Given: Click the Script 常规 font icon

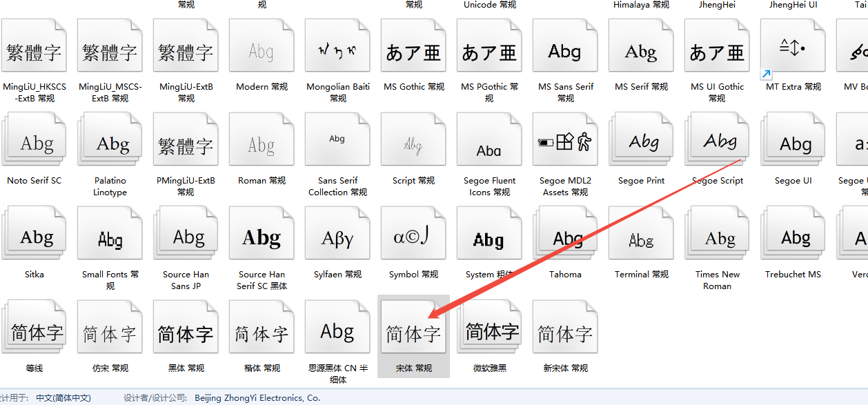Looking at the screenshot, I should tap(414, 139).
